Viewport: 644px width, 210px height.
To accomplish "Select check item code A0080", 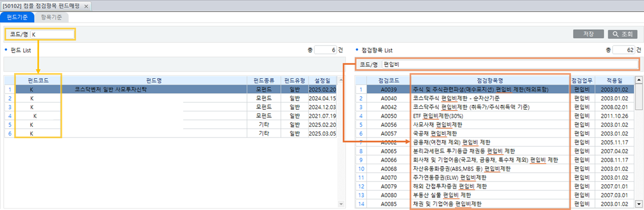I will coord(389,195).
